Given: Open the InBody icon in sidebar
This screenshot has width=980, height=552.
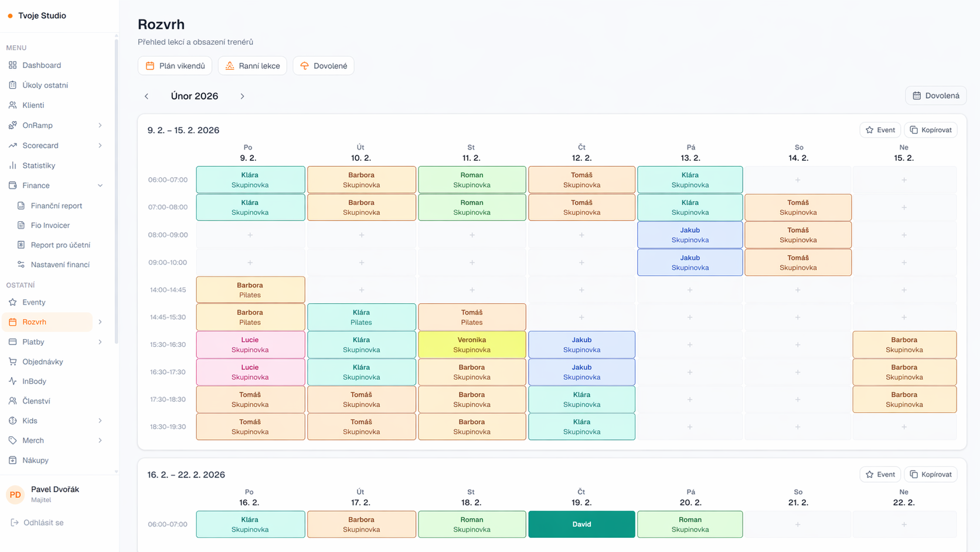Looking at the screenshot, I should (12, 381).
